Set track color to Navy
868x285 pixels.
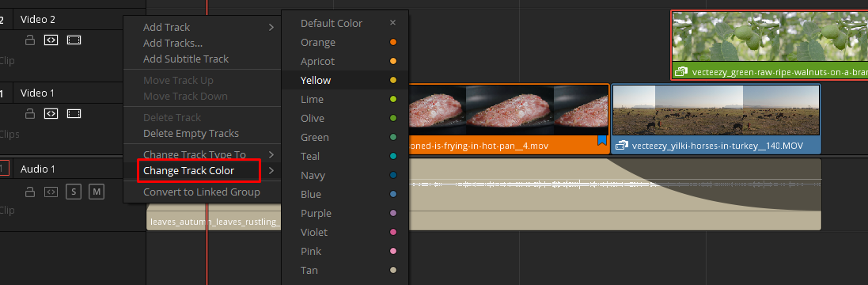point(346,176)
